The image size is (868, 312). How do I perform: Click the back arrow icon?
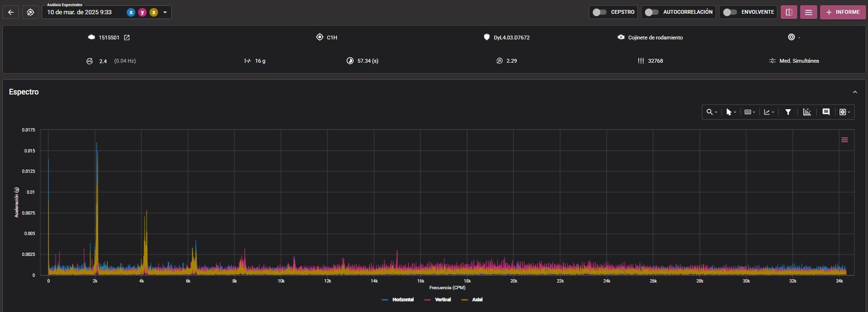point(11,12)
